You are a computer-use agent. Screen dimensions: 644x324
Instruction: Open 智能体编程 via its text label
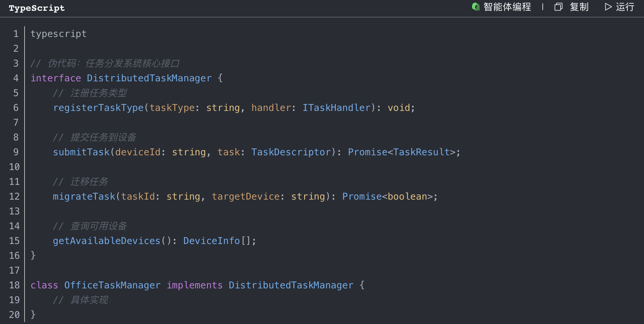click(507, 7)
